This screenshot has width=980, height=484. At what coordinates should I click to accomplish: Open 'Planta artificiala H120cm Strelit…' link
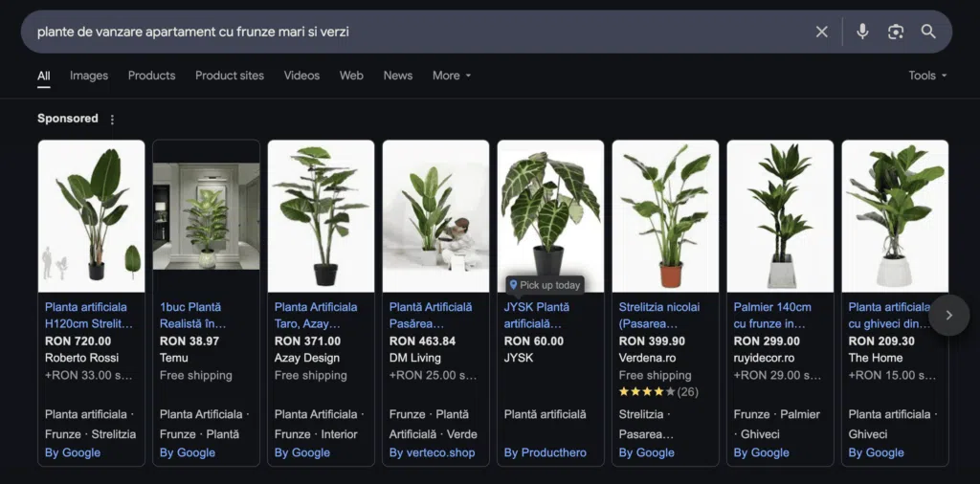(89, 316)
